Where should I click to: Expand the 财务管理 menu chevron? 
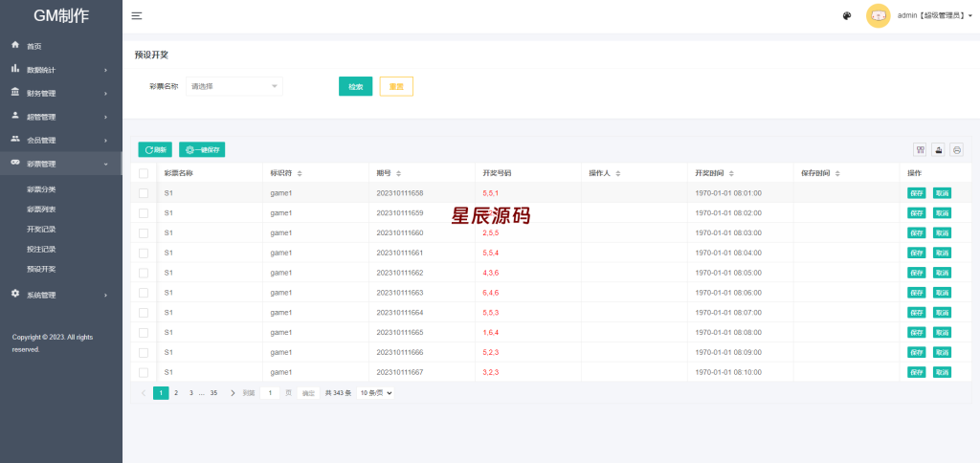pyautogui.click(x=105, y=94)
